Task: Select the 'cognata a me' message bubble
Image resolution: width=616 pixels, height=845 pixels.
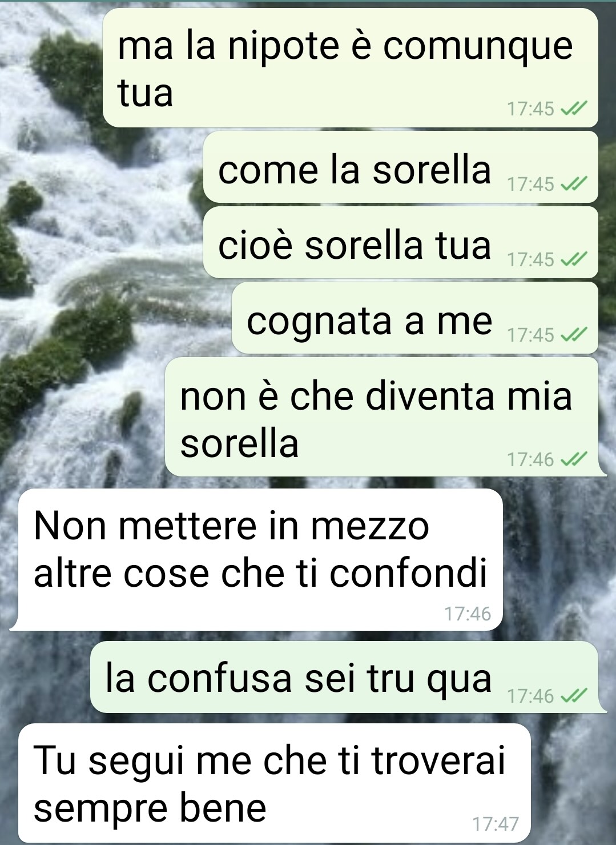Action: [414, 318]
